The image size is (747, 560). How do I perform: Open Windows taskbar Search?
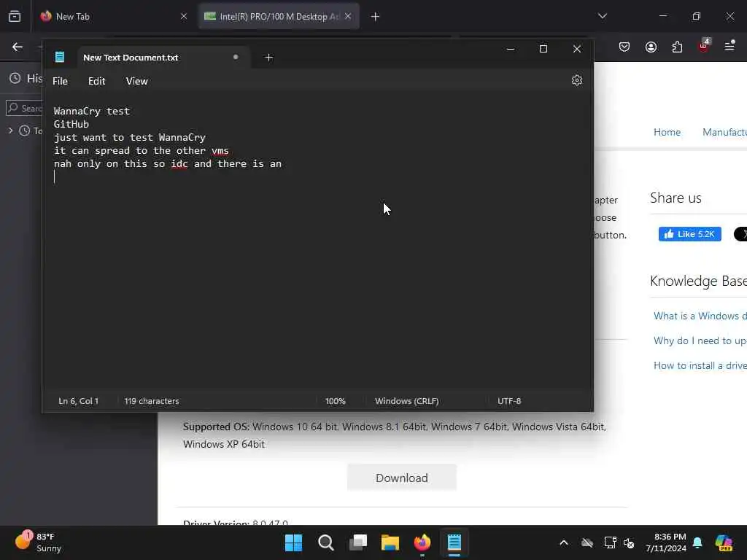click(326, 542)
